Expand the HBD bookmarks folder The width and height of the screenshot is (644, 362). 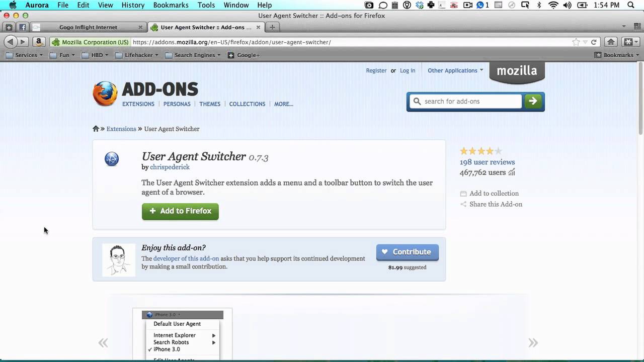click(95, 55)
